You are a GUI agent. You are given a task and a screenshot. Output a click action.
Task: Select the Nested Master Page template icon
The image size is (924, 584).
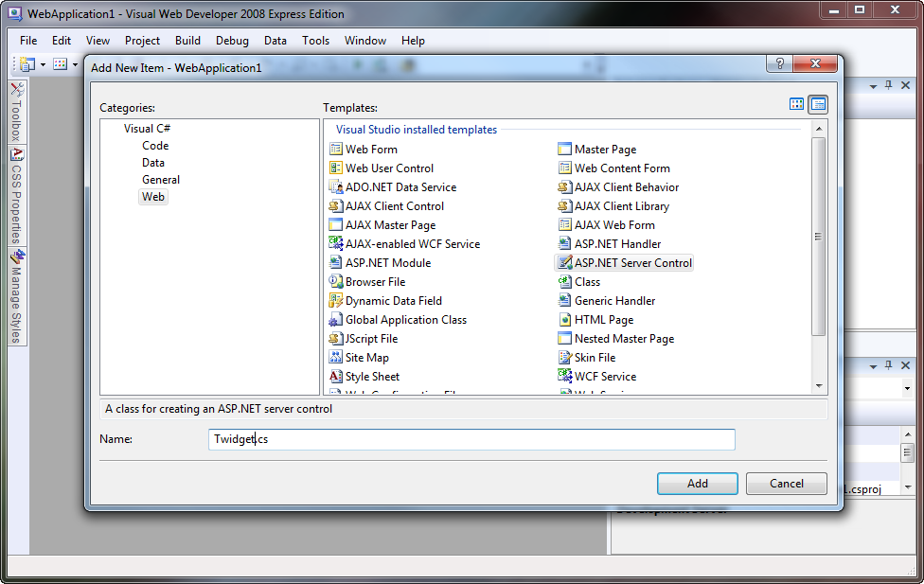tap(564, 338)
